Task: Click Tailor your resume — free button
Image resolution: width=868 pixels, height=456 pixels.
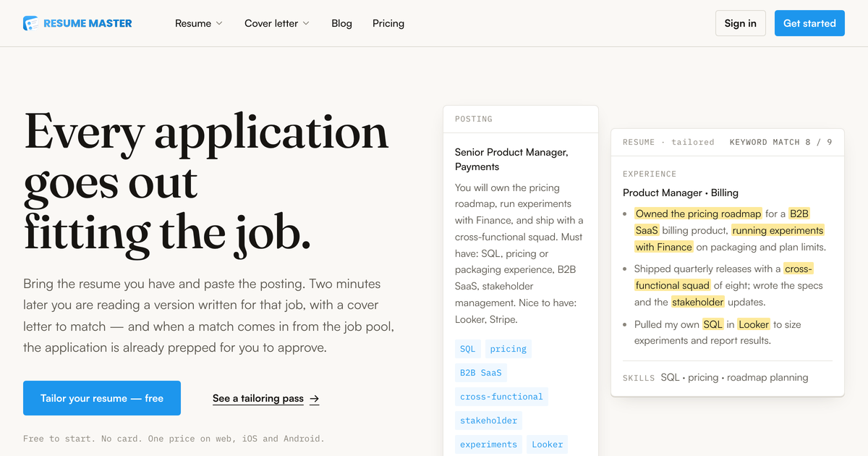Action: point(102,398)
